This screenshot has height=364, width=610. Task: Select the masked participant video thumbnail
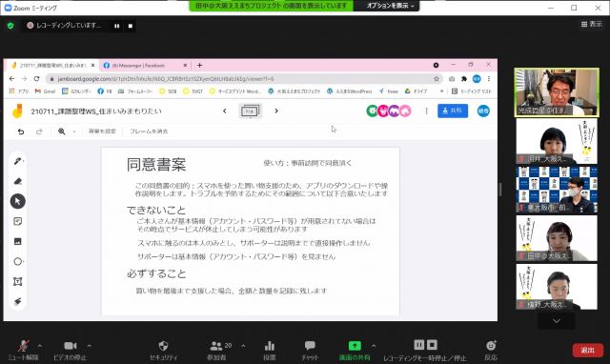tap(557, 190)
